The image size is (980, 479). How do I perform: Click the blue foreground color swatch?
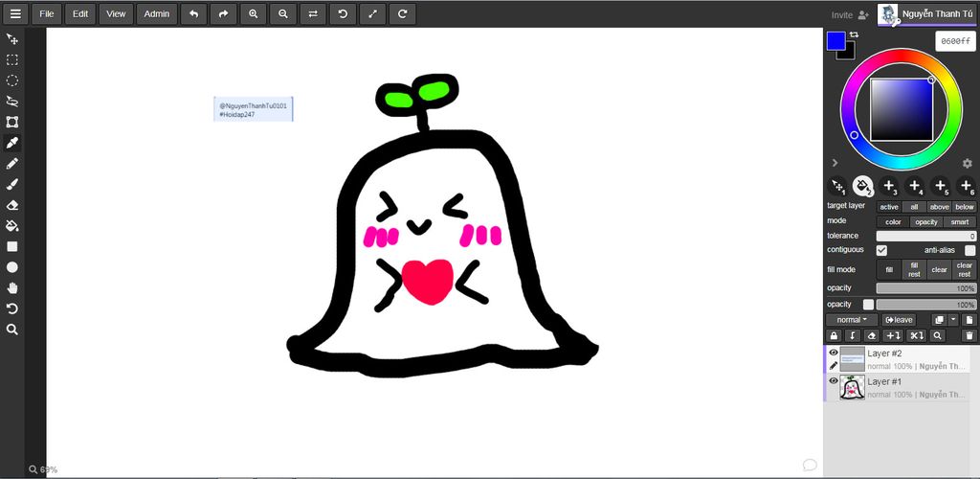pos(835,40)
